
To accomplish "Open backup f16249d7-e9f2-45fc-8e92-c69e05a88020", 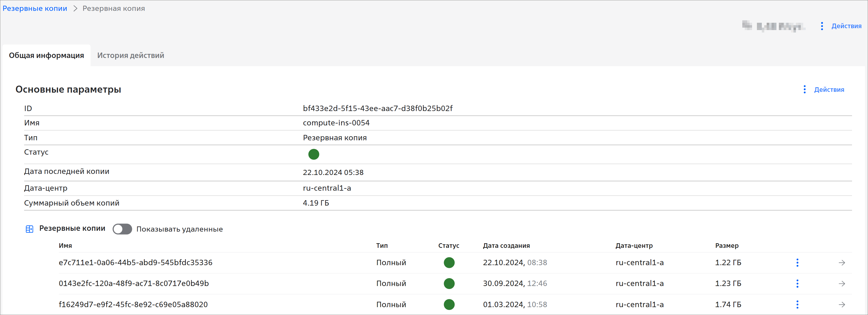I will (133, 304).
